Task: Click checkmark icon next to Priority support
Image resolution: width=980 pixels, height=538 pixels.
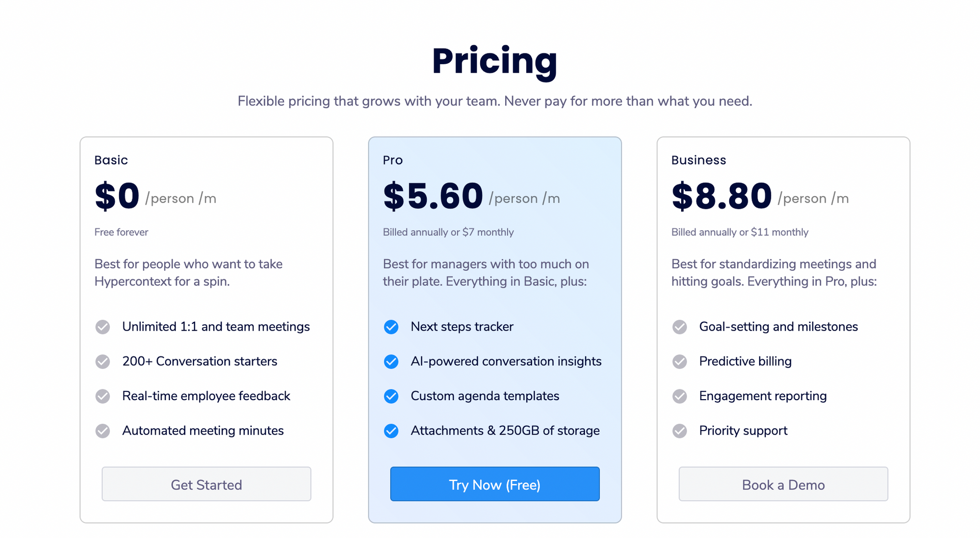Action: 680,431
